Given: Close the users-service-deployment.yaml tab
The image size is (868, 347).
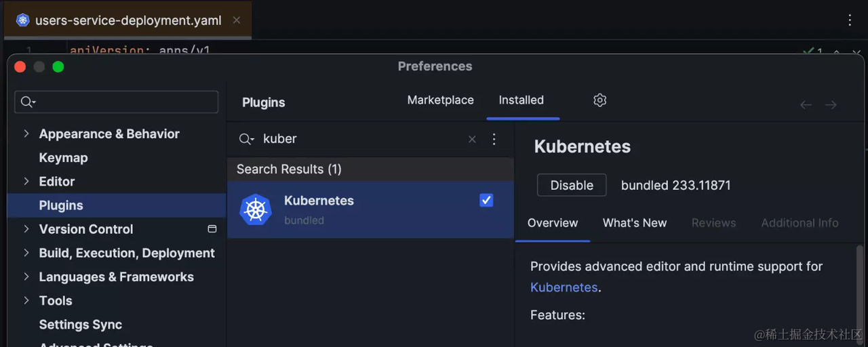Looking at the screenshot, I should [237, 20].
